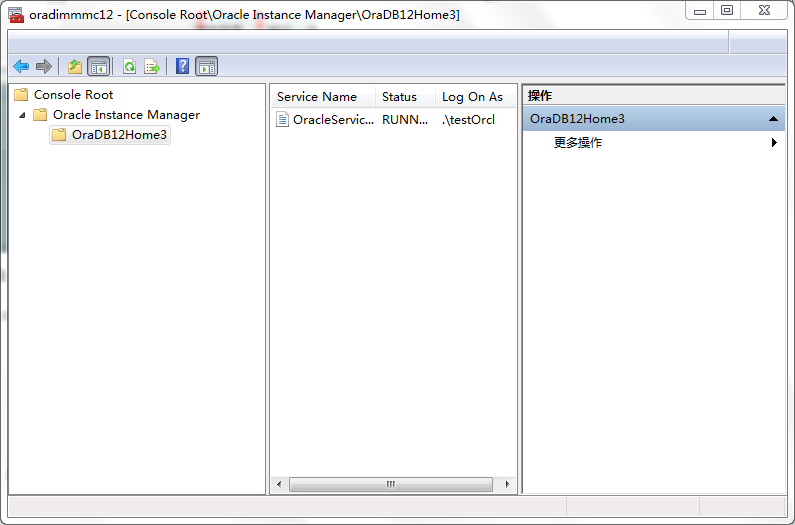The width and height of the screenshot is (795, 525).
Task: Click the RUNN... status cell
Action: (x=405, y=120)
